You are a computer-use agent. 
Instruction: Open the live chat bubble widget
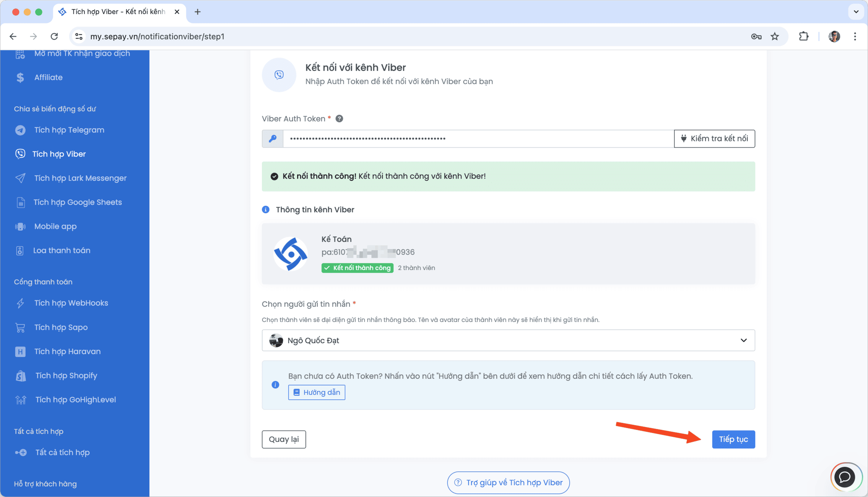coord(845,477)
